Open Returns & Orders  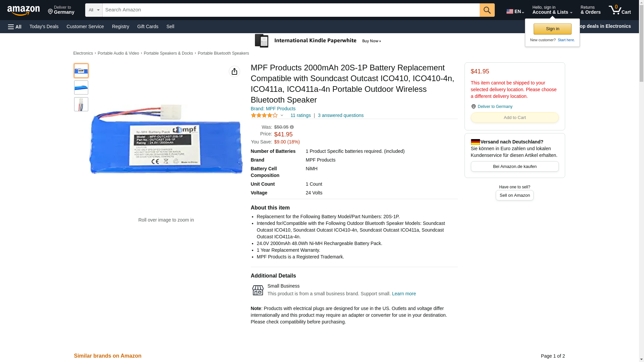[x=591, y=10]
